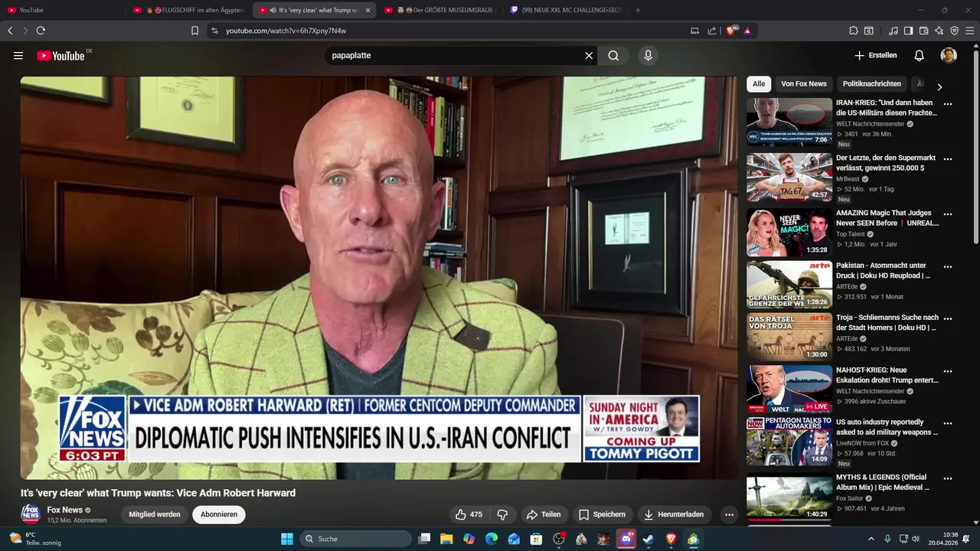
Task: Open the browser main hamburger menu
Action: click(x=969, y=31)
